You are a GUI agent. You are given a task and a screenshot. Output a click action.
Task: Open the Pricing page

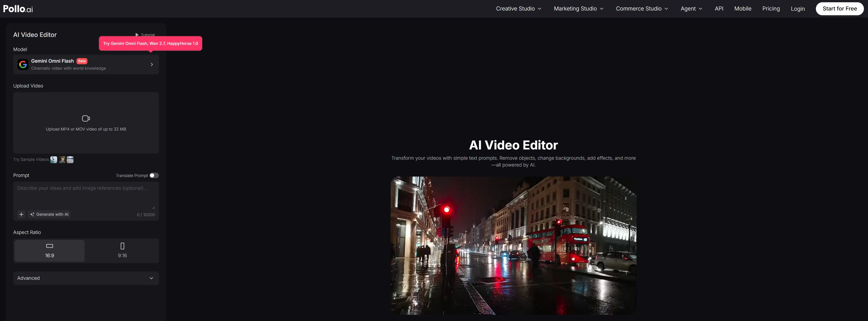click(771, 9)
